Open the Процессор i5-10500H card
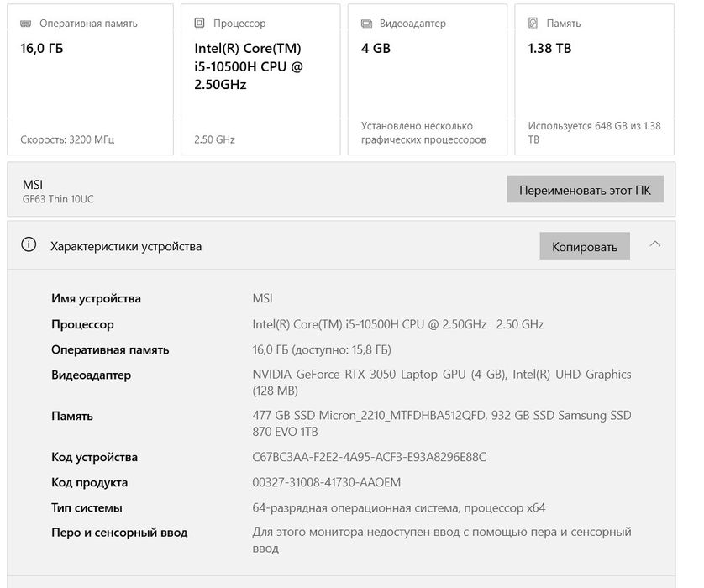 click(260, 80)
